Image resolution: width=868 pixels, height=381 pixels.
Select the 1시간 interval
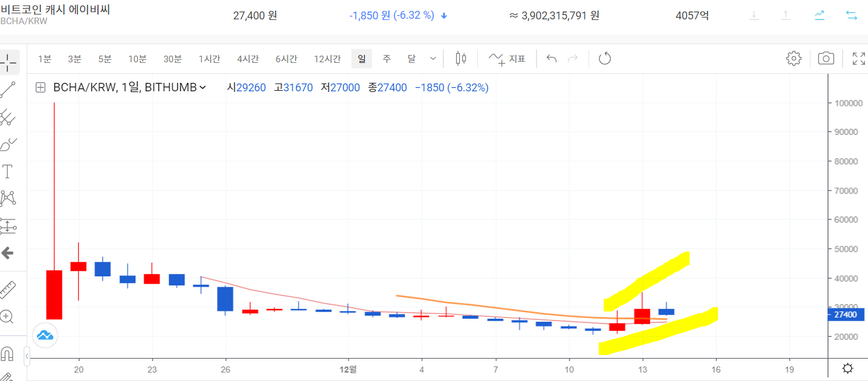click(x=209, y=59)
